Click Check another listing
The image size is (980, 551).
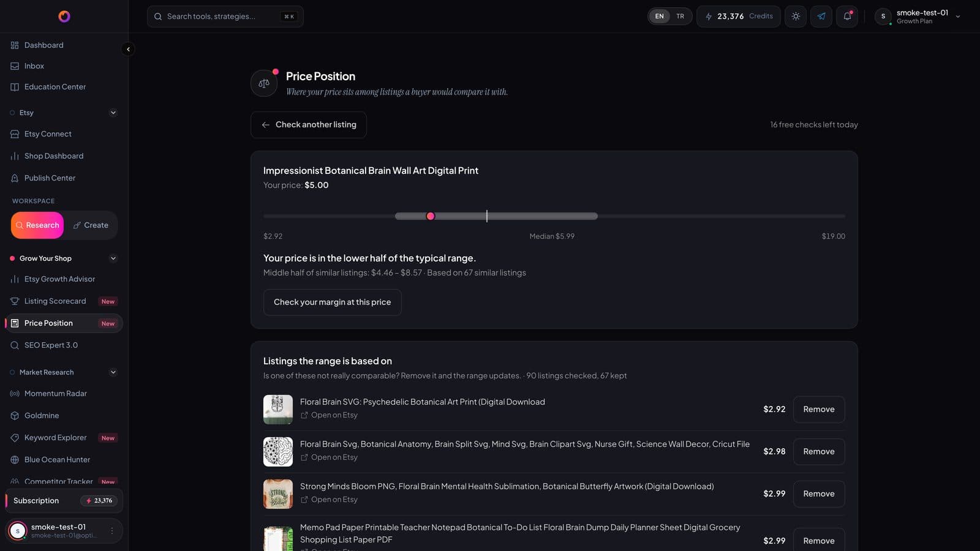[x=309, y=125]
